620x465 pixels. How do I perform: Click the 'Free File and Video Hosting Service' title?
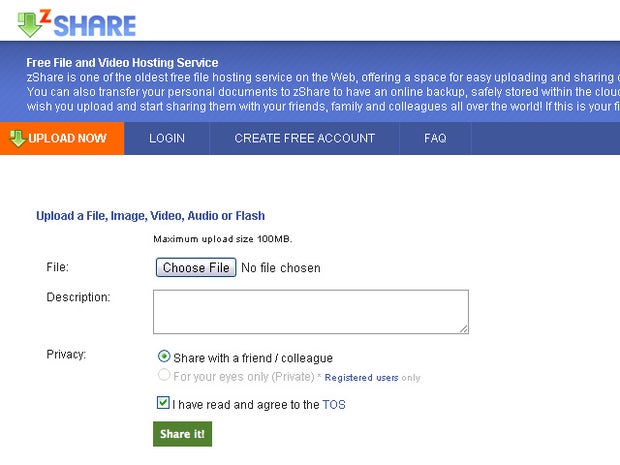click(x=122, y=63)
